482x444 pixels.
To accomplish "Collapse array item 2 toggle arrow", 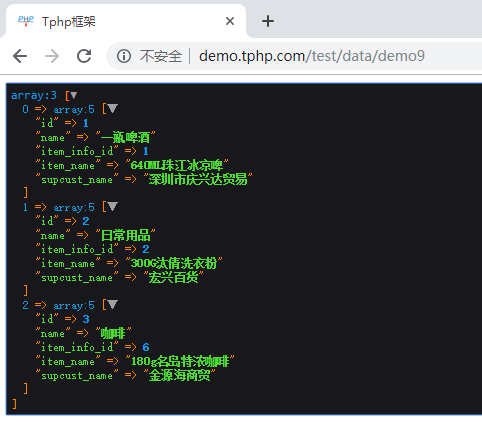I will click(x=113, y=304).
